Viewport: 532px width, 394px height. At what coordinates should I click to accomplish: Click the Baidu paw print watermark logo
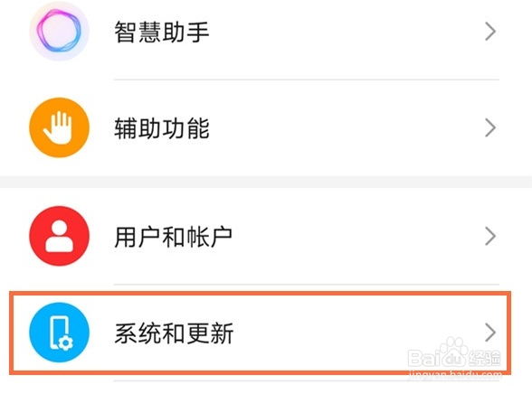coord(453,350)
